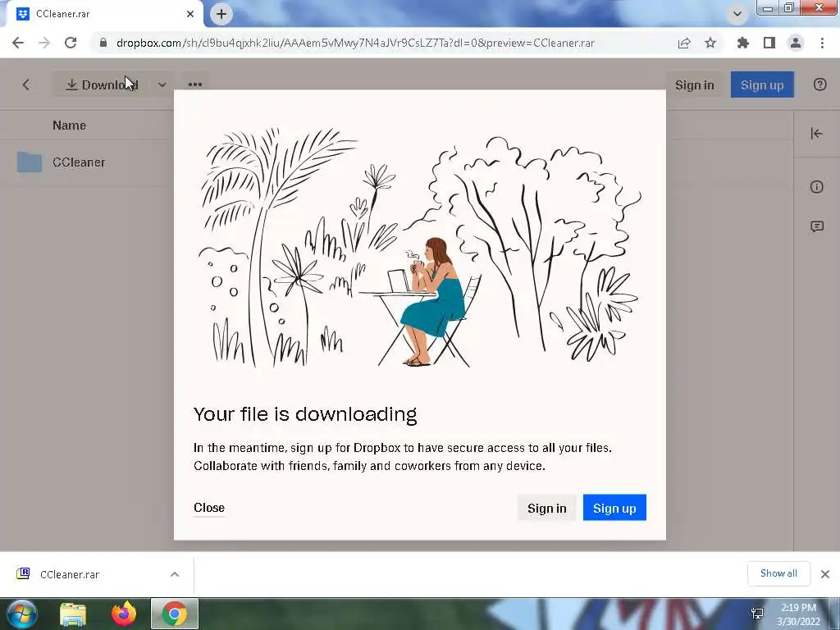This screenshot has width=840, height=630.
Task: Click Sign in inside the dialog
Action: (546, 508)
